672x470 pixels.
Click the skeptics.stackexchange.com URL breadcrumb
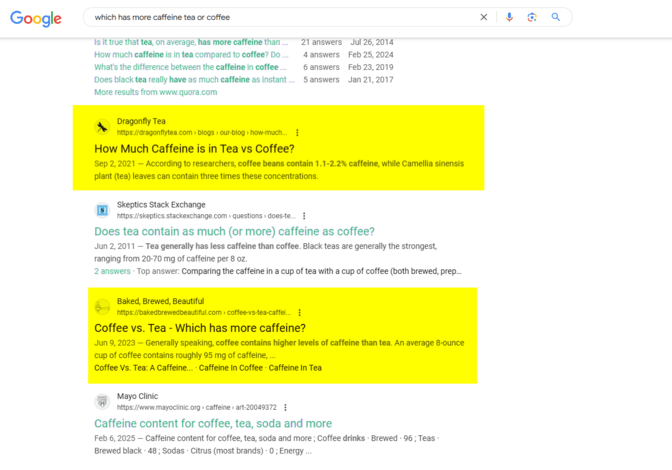coord(206,216)
